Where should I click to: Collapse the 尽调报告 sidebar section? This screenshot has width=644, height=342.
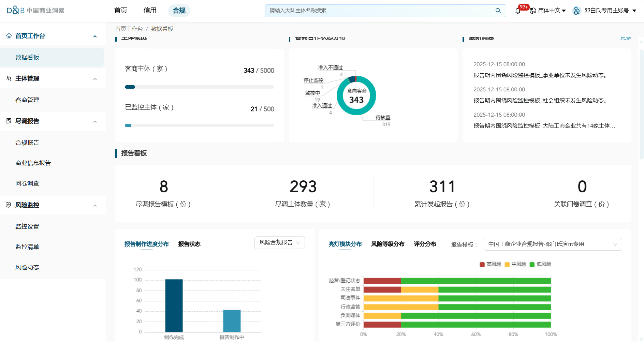[95, 121]
